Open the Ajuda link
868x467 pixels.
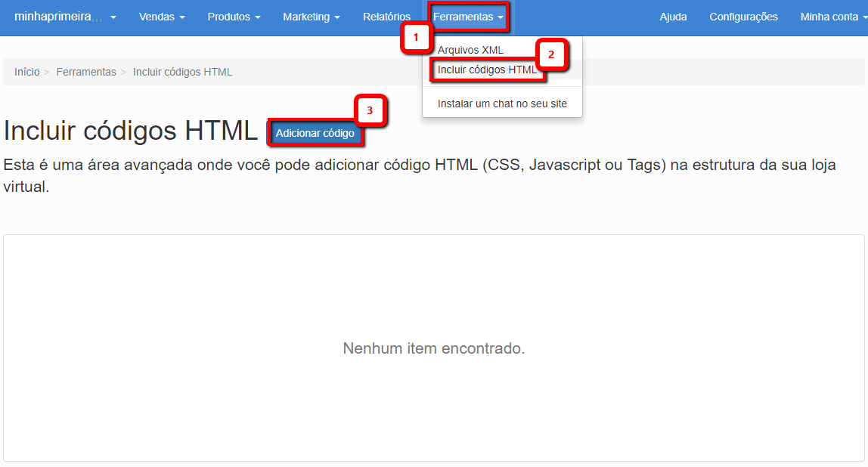673,17
